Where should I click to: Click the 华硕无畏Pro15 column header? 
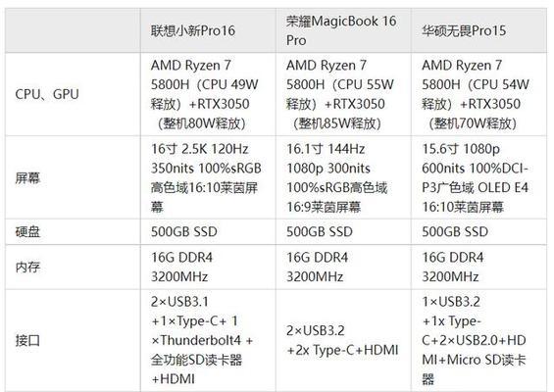478,30
